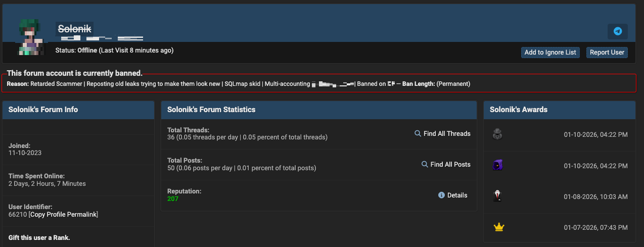Click Copy Profile Permalink

click(x=63, y=215)
